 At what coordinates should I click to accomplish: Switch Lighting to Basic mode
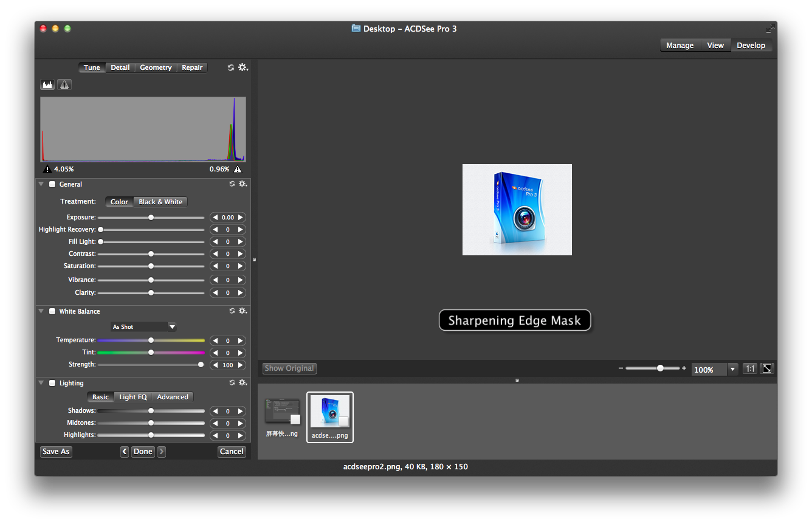click(101, 397)
